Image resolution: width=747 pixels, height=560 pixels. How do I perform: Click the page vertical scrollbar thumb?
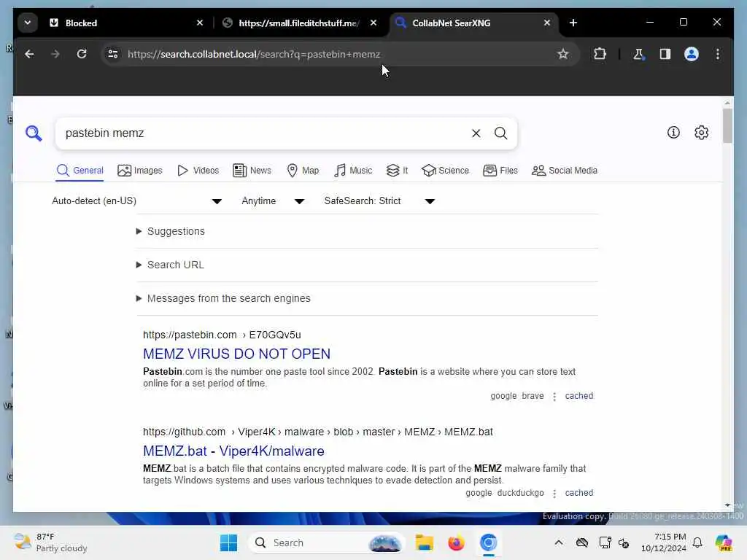tap(727, 125)
